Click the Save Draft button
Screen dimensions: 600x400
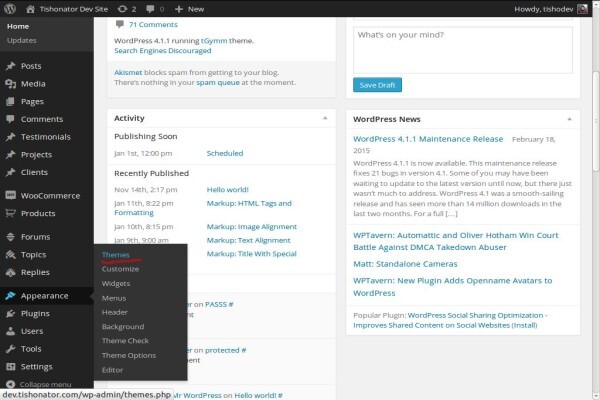[377, 85]
